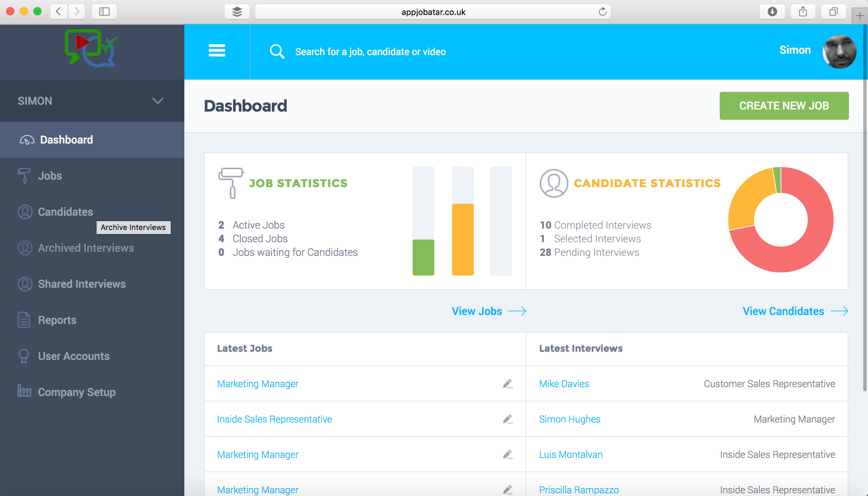This screenshot has width=868, height=496.
Task: Open Jobs in the sidebar
Action: pyautogui.click(x=50, y=176)
